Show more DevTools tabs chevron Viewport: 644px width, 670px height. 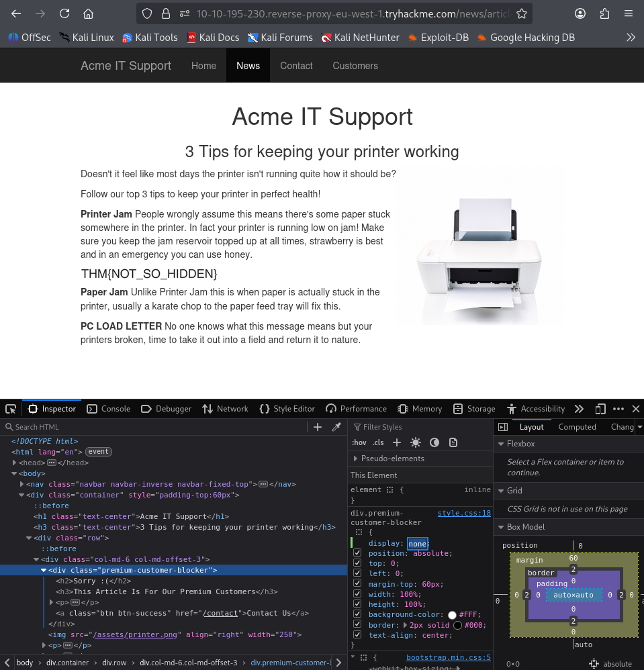pyautogui.click(x=579, y=409)
